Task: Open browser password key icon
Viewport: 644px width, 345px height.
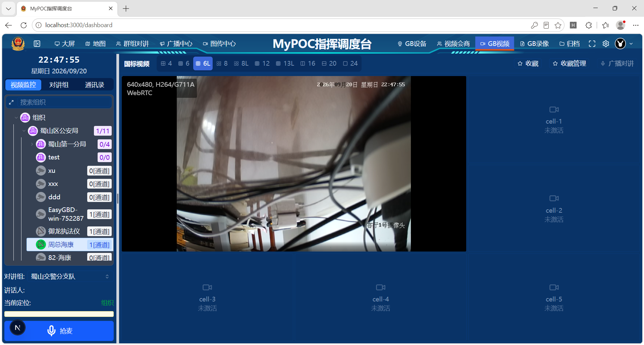Action: [x=534, y=25]
